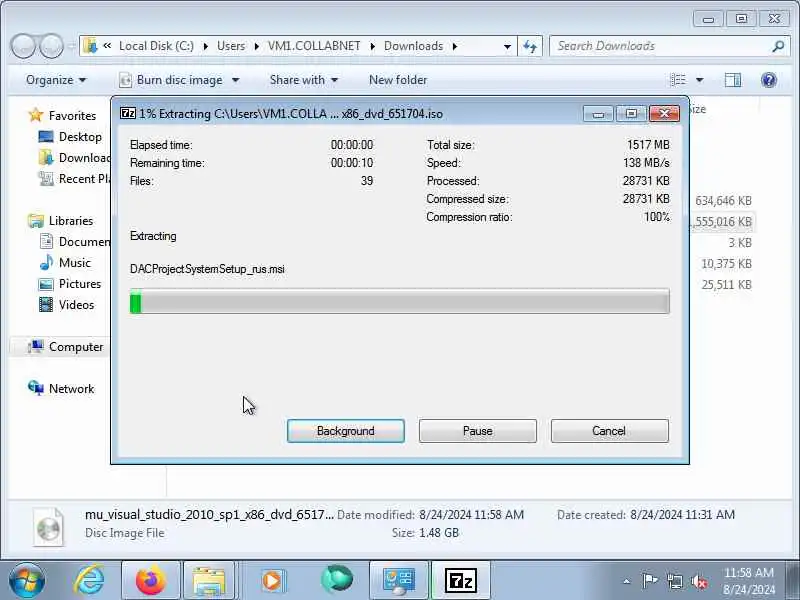Open the Windows Start menu
Image resolution: width=800 pixels, height=600 pixels.
(x=26, y=580)
